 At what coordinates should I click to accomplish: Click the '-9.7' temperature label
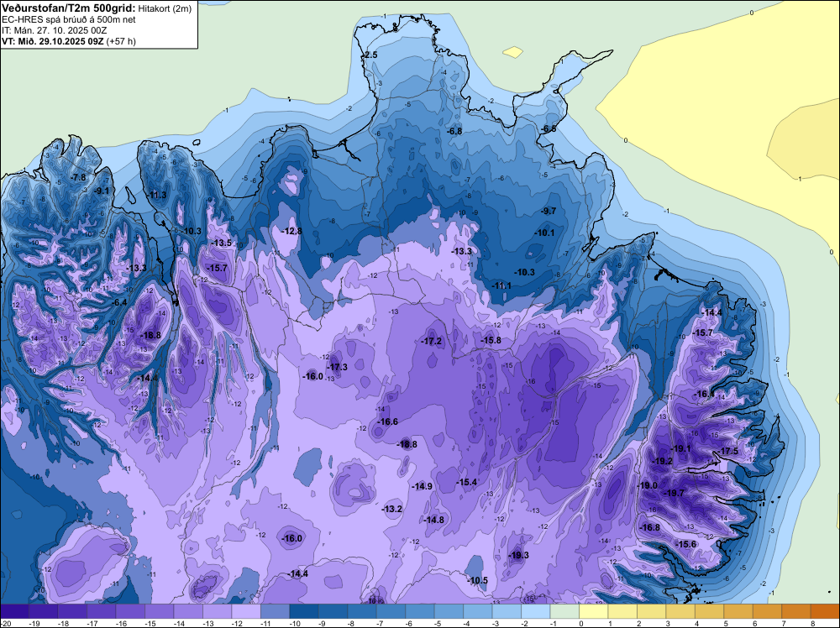coord(549,211)
